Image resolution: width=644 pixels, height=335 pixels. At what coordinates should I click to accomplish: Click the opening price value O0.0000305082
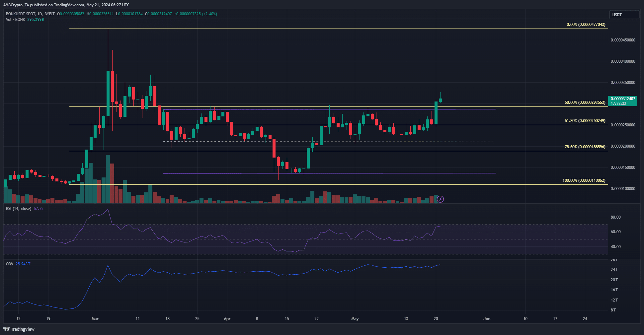70,14
